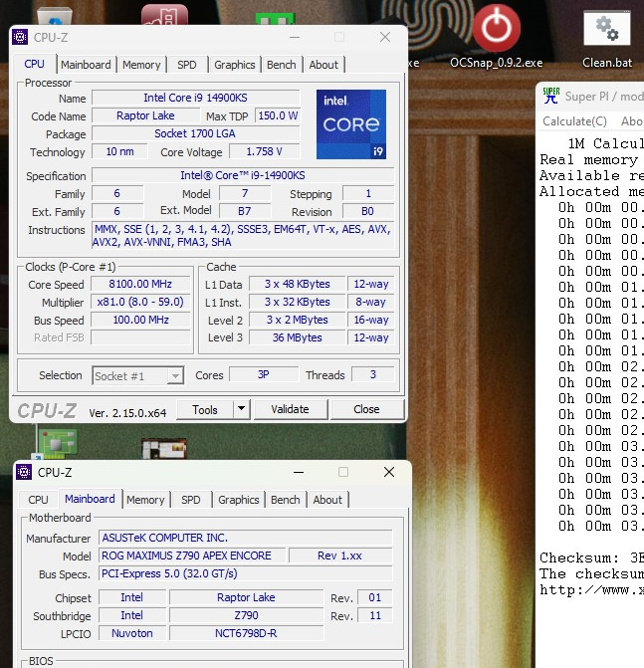Open the Tools dropdown arrow
This screenshot has width=644, height=668.
click(x=242, y=409)
